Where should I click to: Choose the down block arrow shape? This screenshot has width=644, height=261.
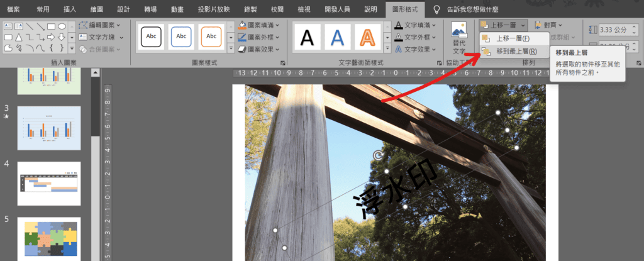pos(62,37)
